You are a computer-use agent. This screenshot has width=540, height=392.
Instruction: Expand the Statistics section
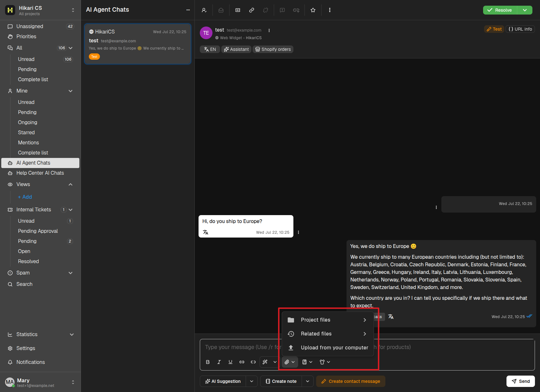click(72, 335)
